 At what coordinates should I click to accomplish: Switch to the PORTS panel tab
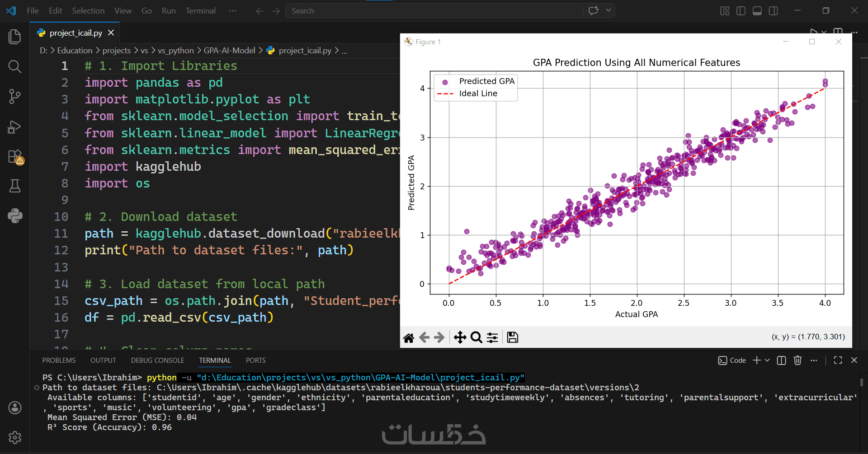pyautogui.click(x=256, y=360)
